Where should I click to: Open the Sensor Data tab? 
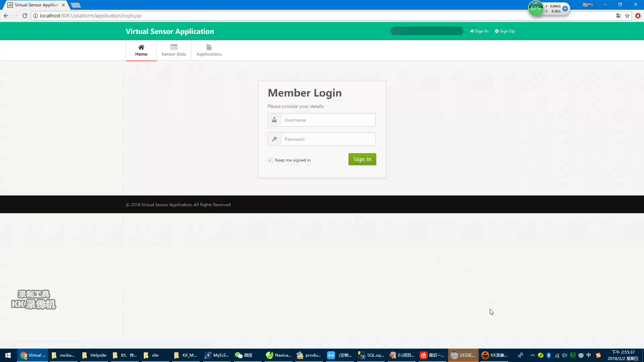point(173,50)
